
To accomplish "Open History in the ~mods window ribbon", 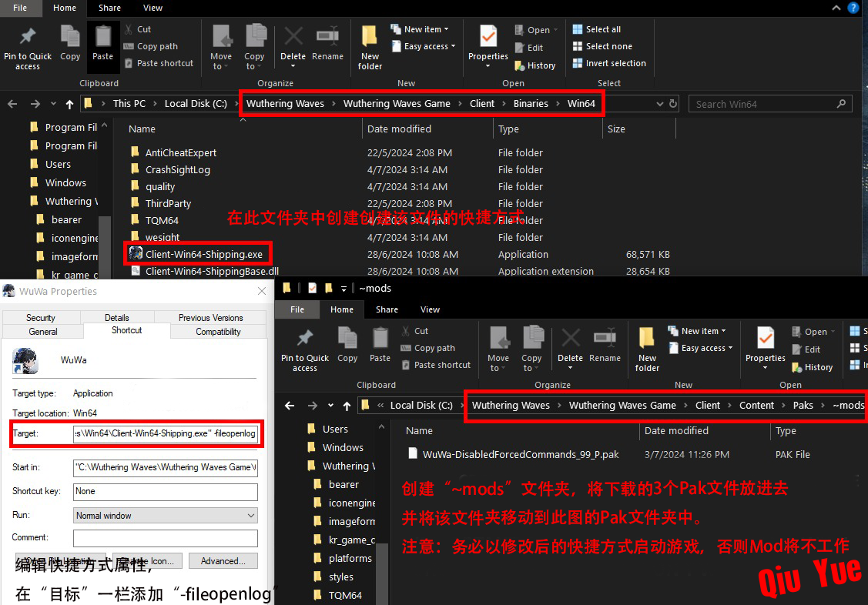I will (x=813, y=367).
